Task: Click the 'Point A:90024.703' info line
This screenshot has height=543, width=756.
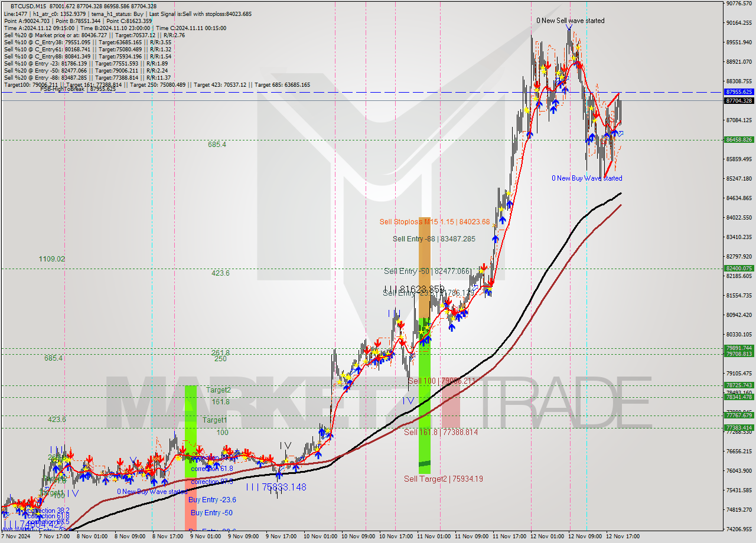Action: 78,21
